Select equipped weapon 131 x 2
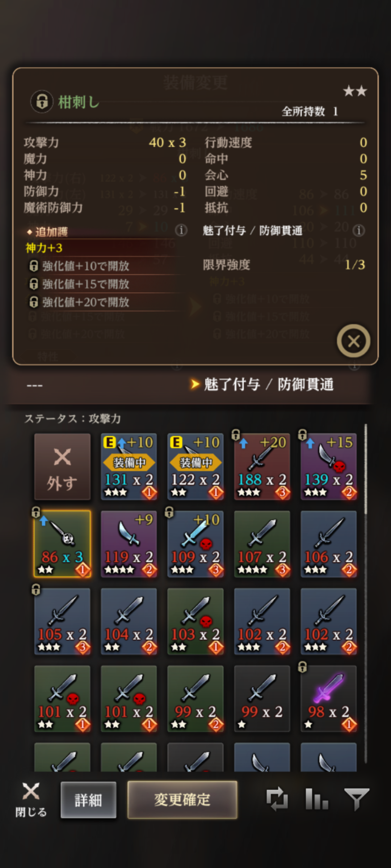 click(129, 467)
